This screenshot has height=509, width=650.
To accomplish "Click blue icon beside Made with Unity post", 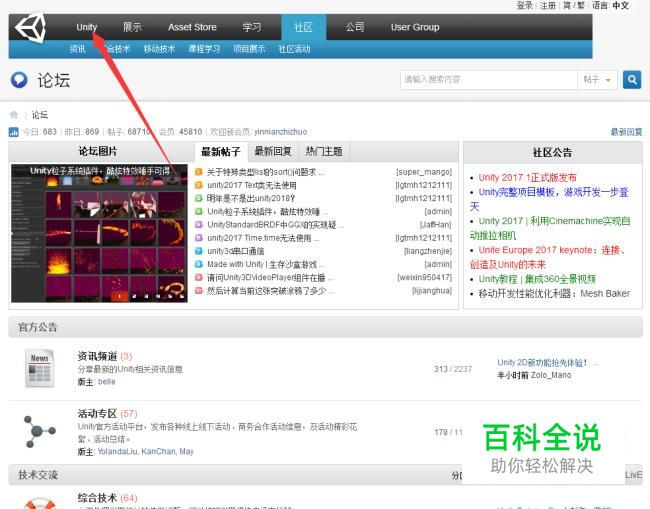I will 199,264.
